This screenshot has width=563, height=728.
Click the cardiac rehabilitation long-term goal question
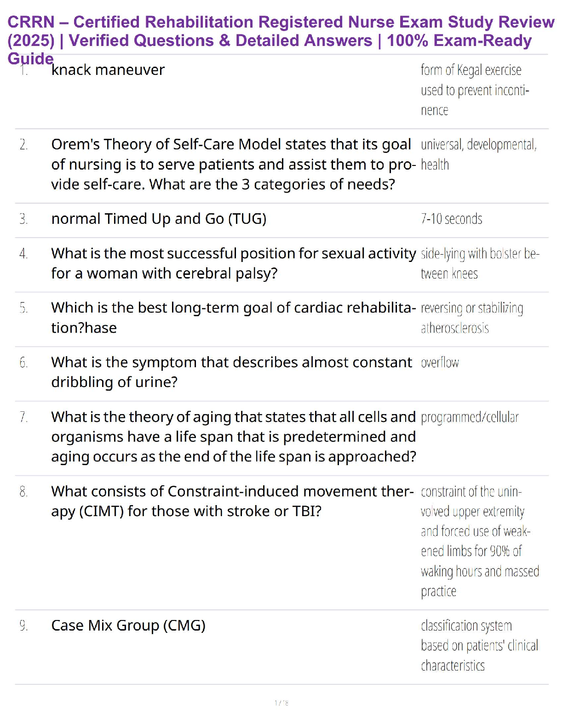[233, 318]
